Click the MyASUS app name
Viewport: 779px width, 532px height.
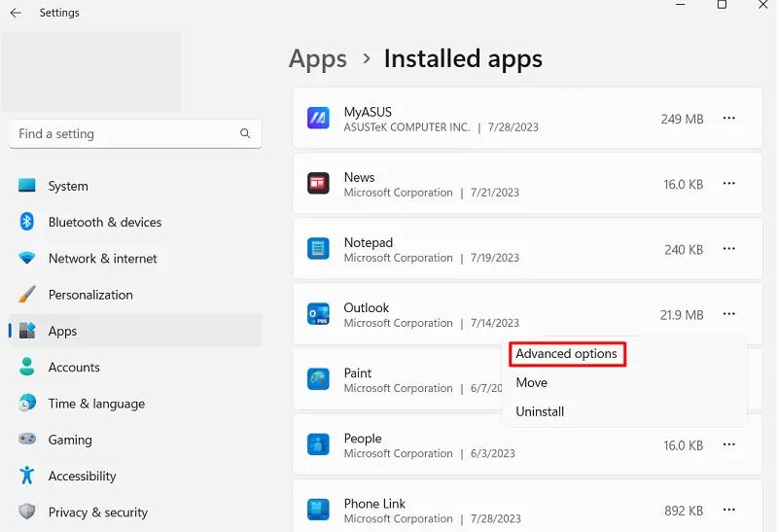tap(368, 112)
